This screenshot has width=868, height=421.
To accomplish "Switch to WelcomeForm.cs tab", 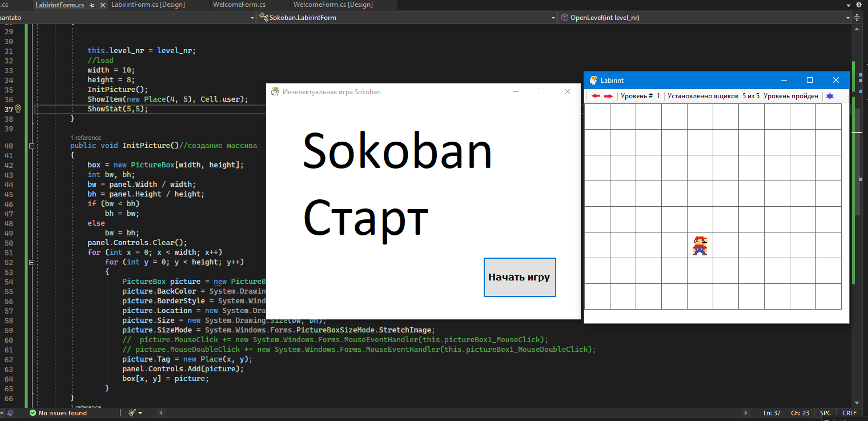I will pyautogui.click(x=239, y=5).
